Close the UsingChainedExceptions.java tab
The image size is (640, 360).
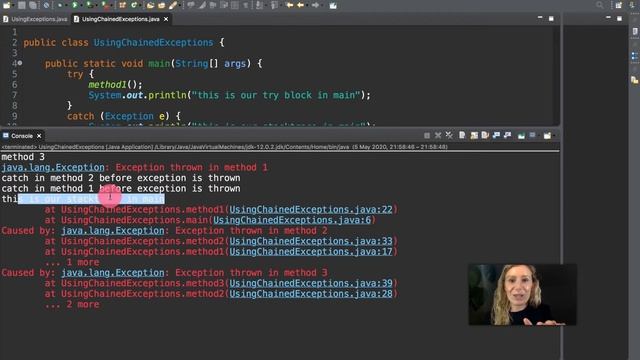tap(166, 19)
